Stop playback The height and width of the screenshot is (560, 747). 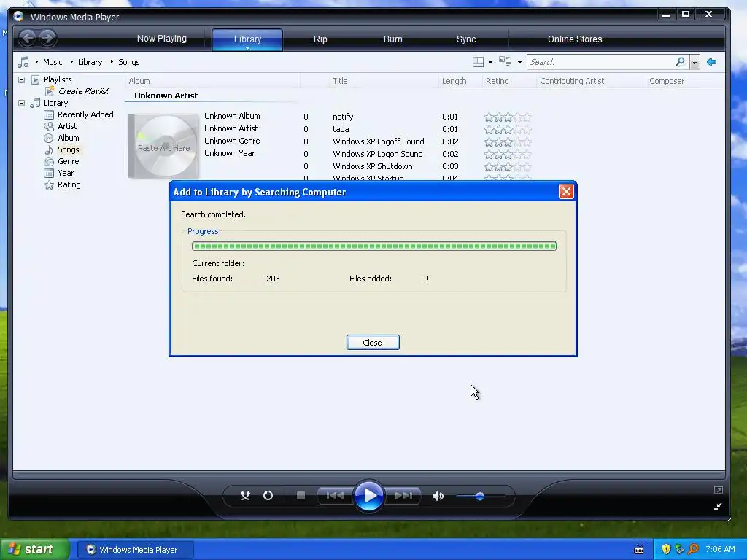pyautogui.click(x=301, y=496)
